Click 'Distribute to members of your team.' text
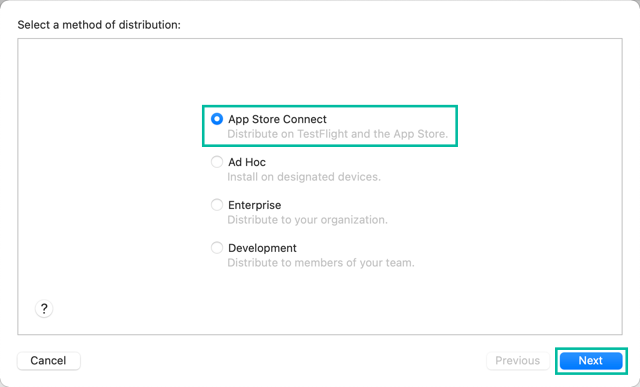 (x=321, y=262)
